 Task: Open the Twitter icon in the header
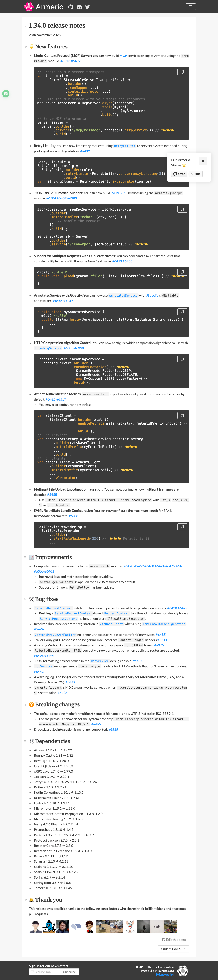(x=87, y=7)
